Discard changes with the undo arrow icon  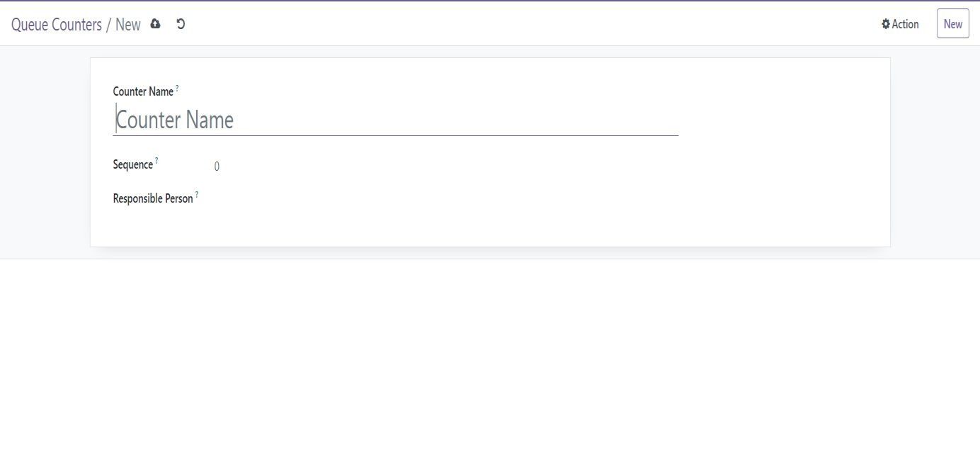pos(181,24)
